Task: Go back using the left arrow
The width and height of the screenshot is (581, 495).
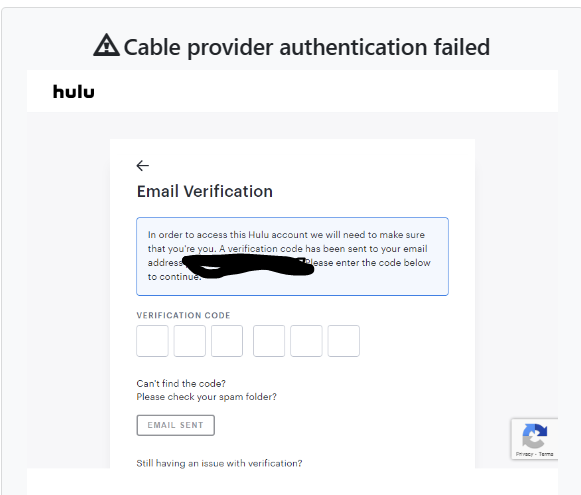Action: tap(143, 165)
